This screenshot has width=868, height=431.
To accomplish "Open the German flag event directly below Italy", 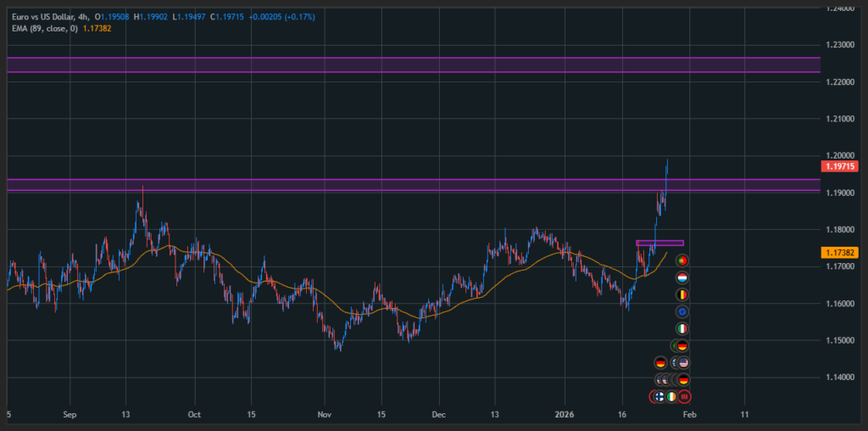I will [682, 345].
